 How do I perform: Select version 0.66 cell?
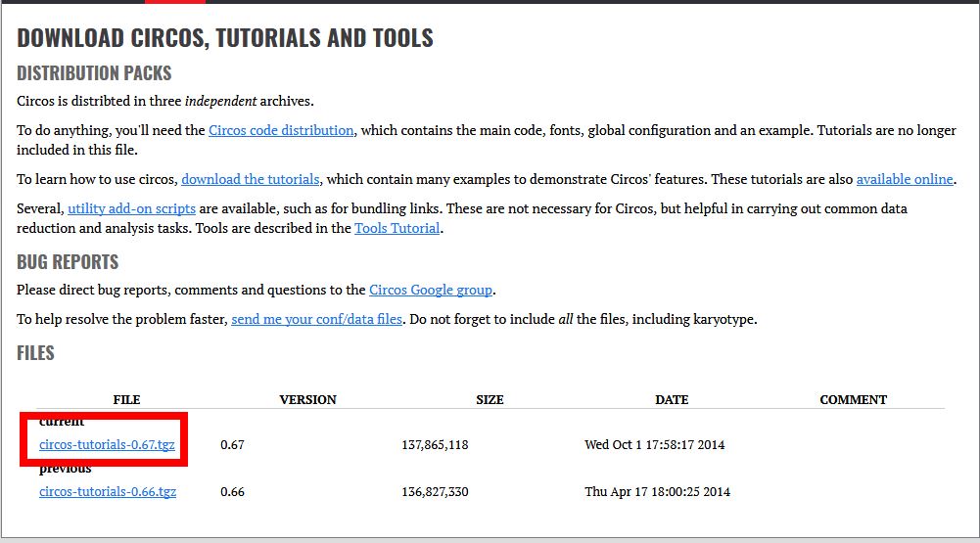(x=232, y=492)
